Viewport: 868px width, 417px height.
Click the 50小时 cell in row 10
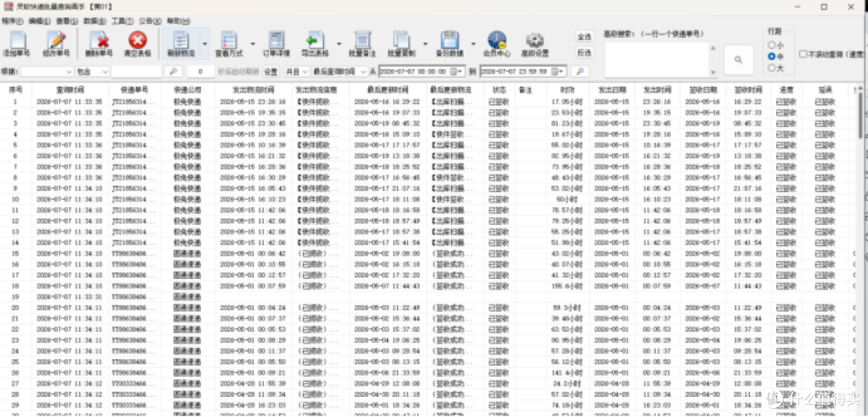click(567, 199)
